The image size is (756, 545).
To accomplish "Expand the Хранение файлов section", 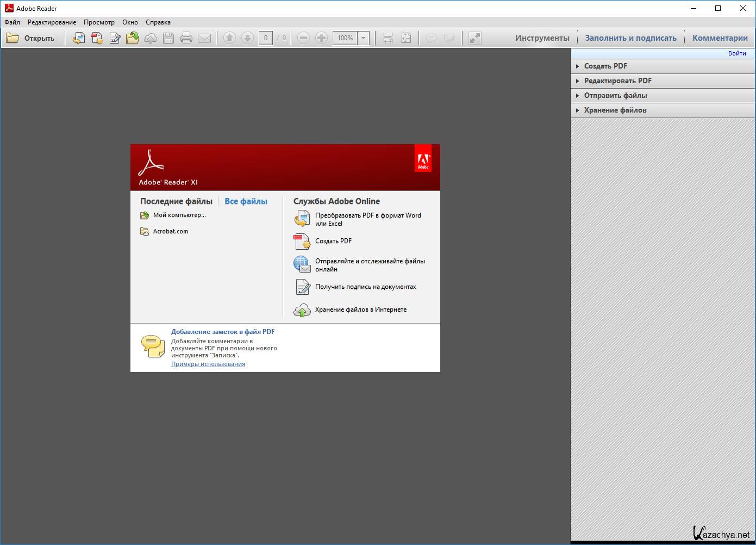I will (663, 110).
